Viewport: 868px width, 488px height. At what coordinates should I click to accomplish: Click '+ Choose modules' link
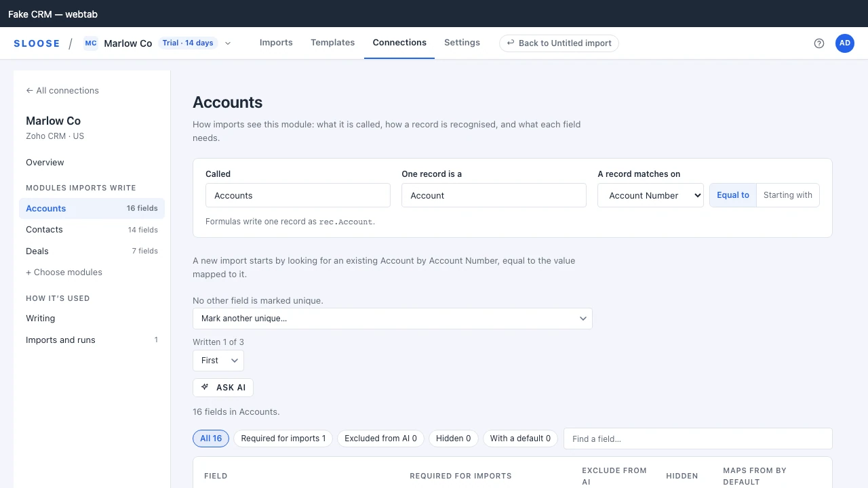coord(64,272)
